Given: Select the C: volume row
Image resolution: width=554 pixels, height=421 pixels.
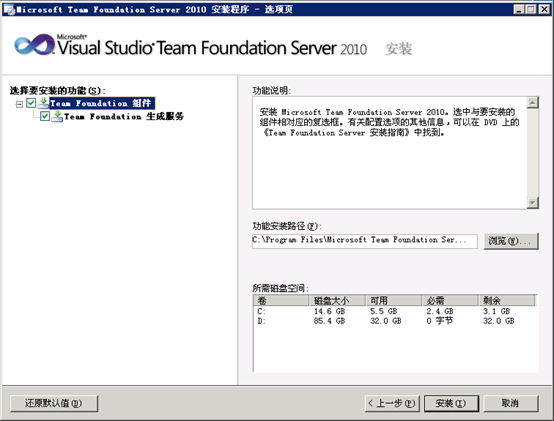Looking at the screenshot, I should tap(395, 312).
